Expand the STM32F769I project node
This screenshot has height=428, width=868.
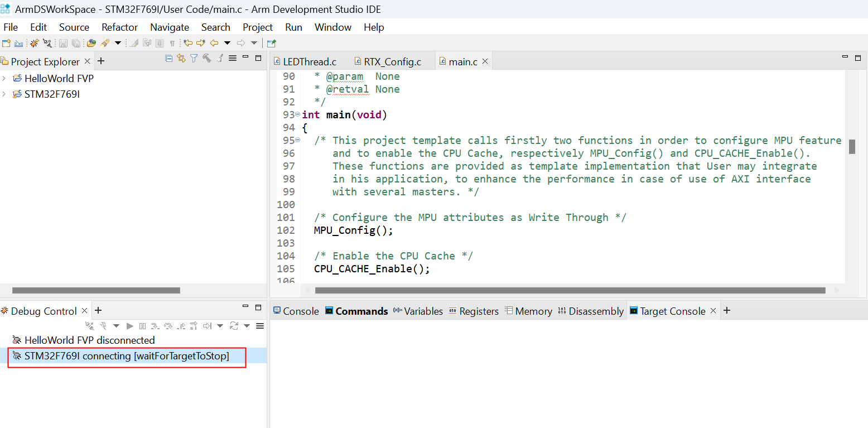point(4,94)
